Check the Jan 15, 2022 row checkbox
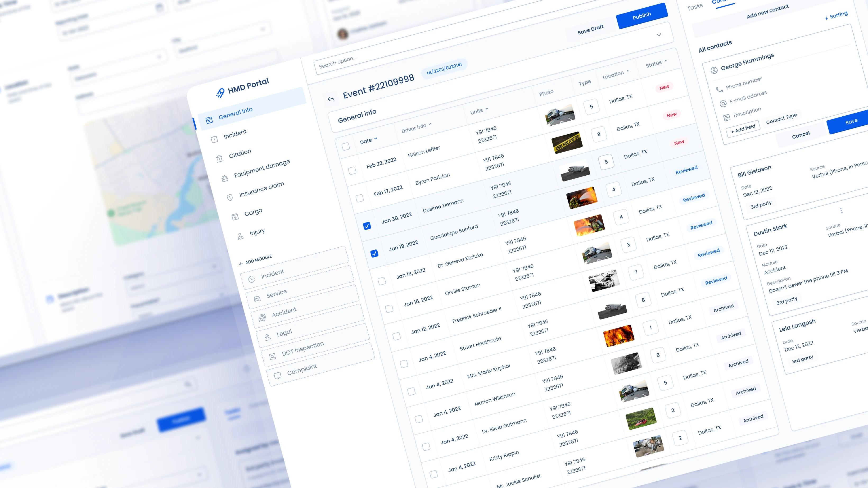Screen dimensions: 868x488 389,308
